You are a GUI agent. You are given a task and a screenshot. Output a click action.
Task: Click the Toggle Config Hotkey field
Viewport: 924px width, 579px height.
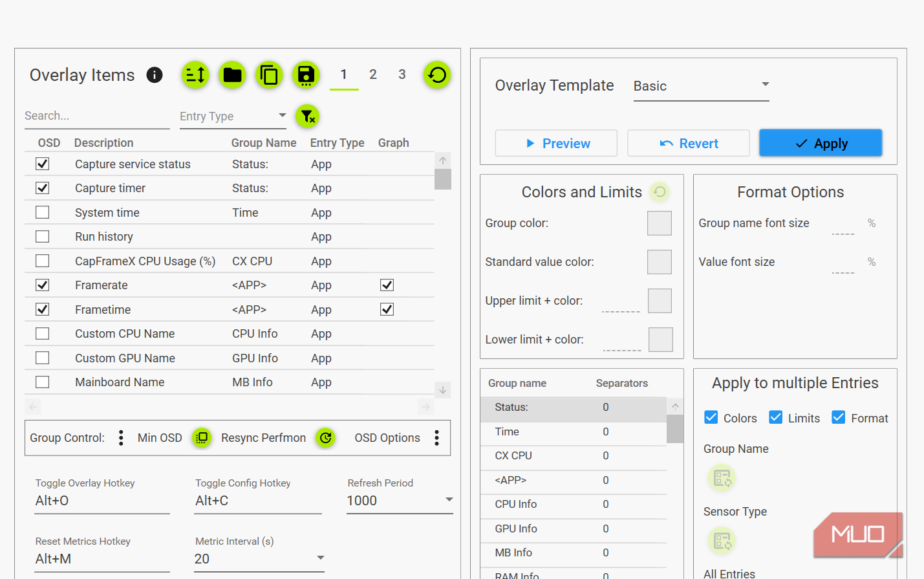[259, 501]
